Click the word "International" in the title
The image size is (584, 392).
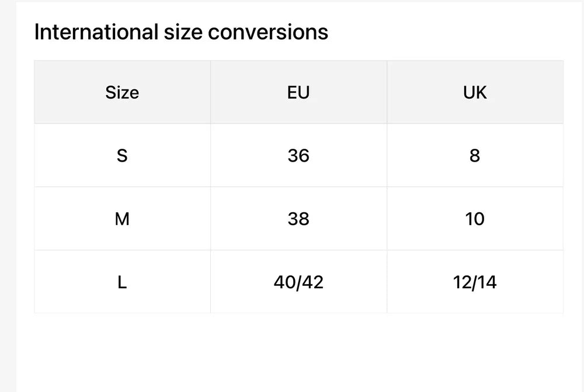click(x=96, y=32)
